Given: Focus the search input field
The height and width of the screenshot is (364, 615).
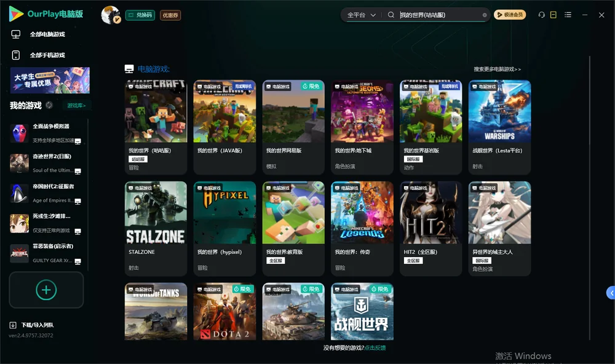Looking at the screenshot, I should (x=439, y=15).
